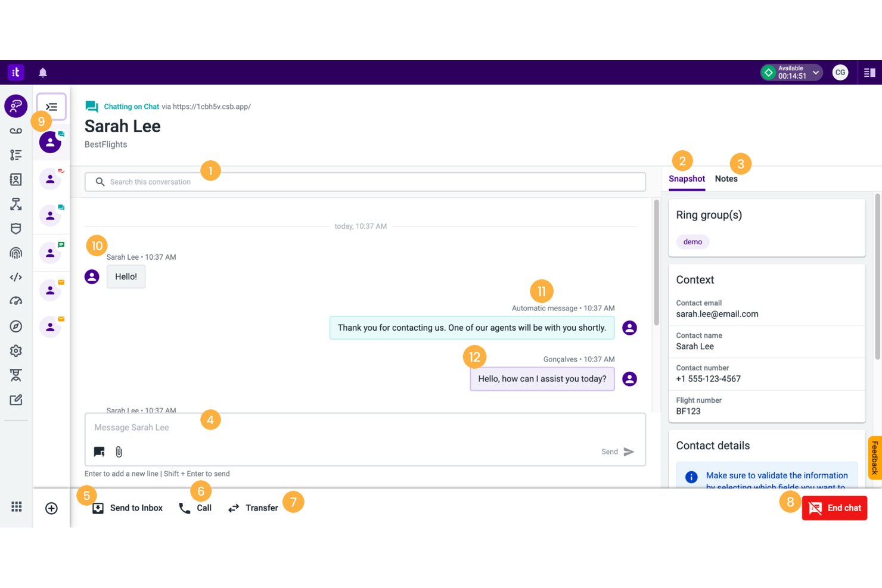
Task: Open the agent status dropdown showing Available
Action: 791,73
